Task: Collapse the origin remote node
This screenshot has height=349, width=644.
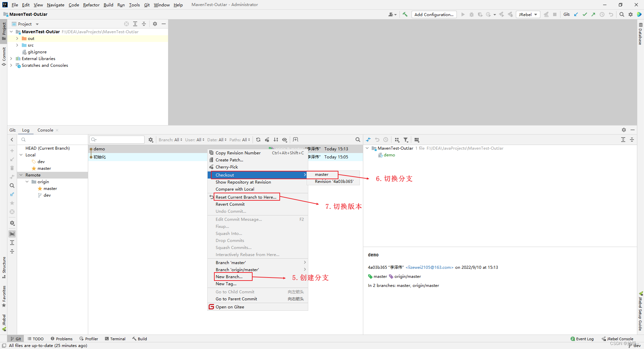Action: (x=27, y=182)
